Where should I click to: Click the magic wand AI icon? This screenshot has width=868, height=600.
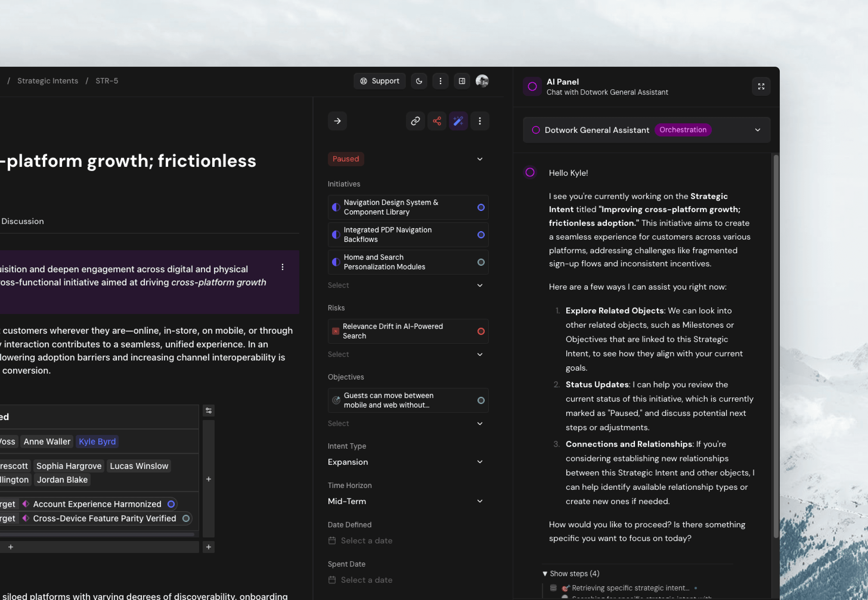click(x=458, y=121)
